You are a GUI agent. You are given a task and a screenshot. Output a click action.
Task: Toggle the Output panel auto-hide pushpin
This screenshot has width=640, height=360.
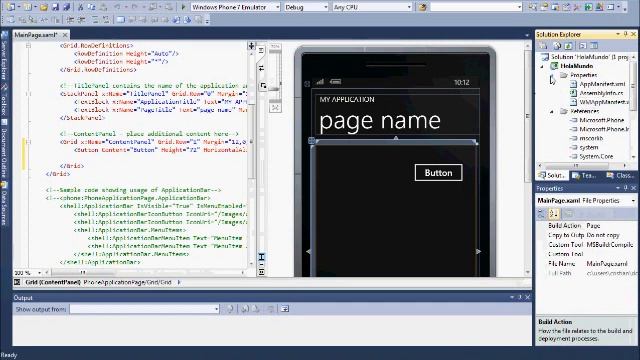pos(520,297)
